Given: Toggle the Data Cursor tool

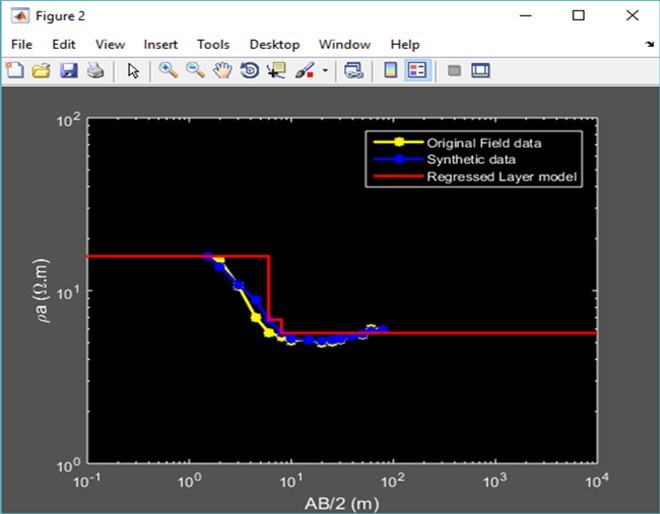Looking at the screenshot, I should (277, 71).
